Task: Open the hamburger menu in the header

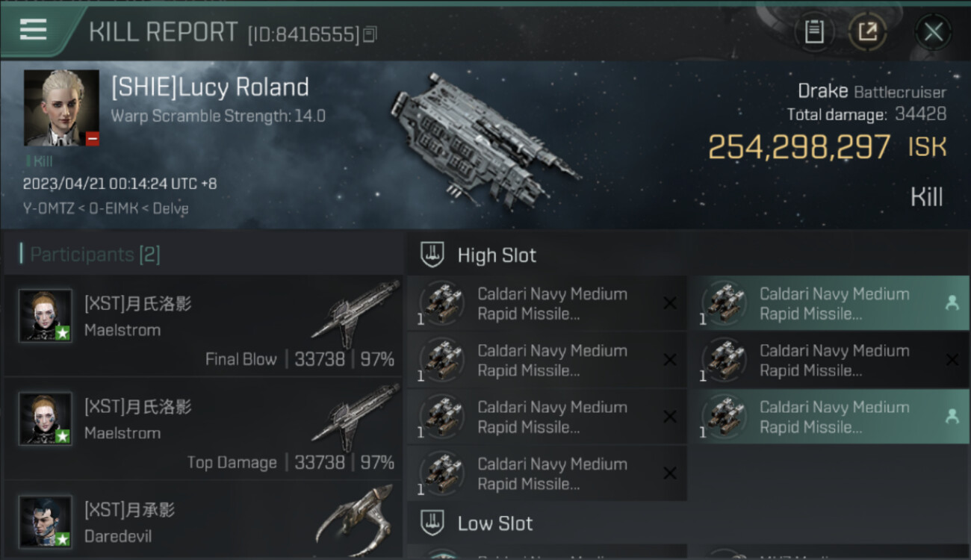Action: pyautogui.click(x=34, y=31)
